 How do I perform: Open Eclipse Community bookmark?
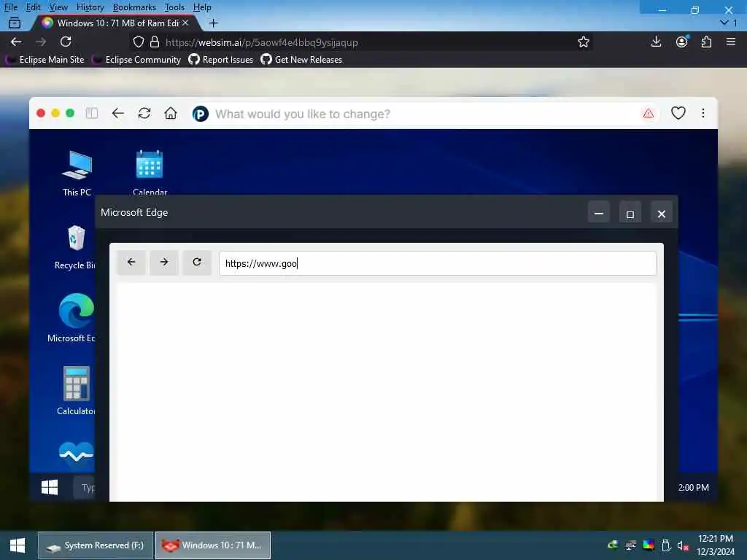point(137,60)
